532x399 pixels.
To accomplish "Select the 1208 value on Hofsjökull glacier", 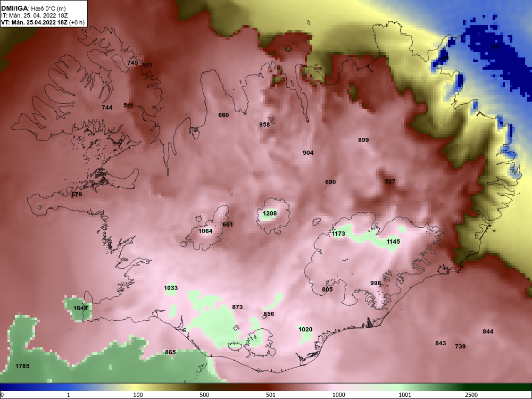I will click(x=270, y=213).
